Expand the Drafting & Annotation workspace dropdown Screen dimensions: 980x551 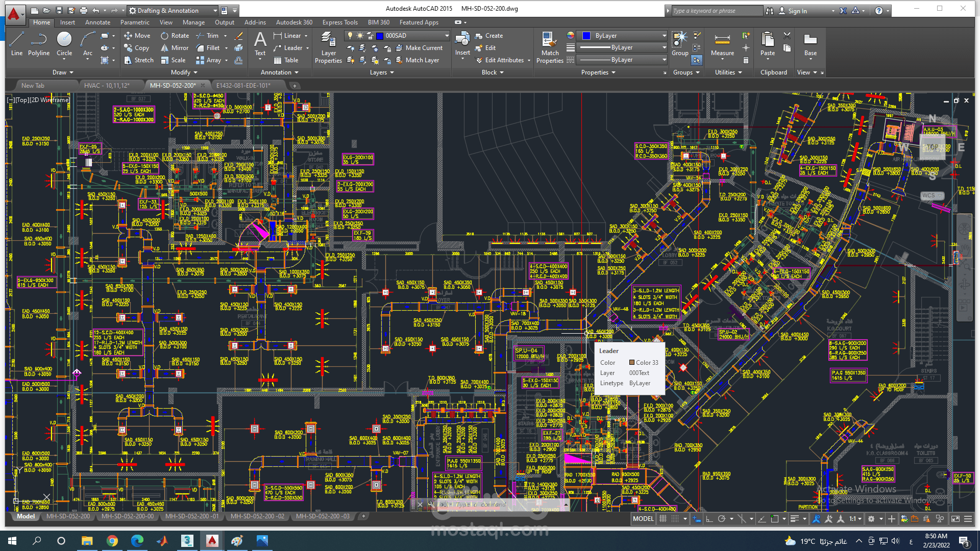coord(215,11)
